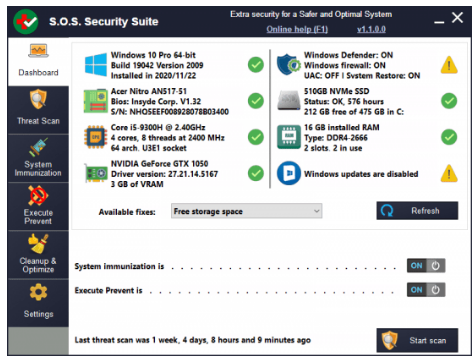Open the Settings tab
The image size is (476, 362).
pyautogui.click(x=38, y=303)
